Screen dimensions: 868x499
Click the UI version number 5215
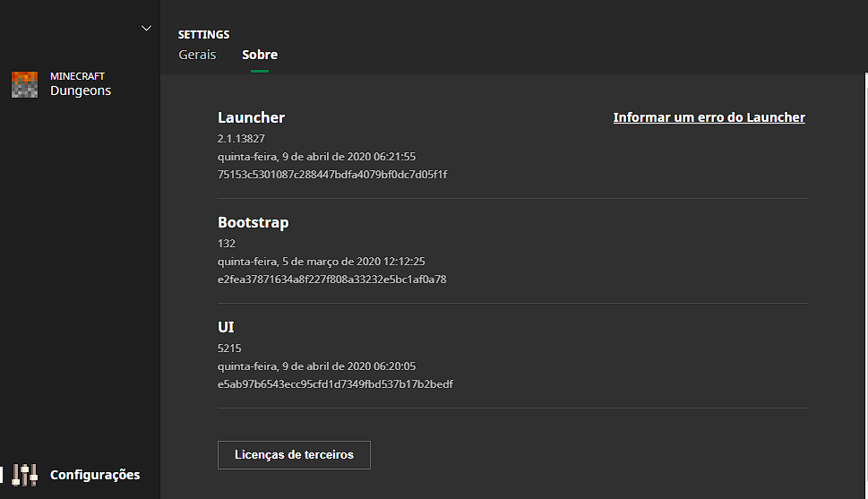(x=229, y=348)
